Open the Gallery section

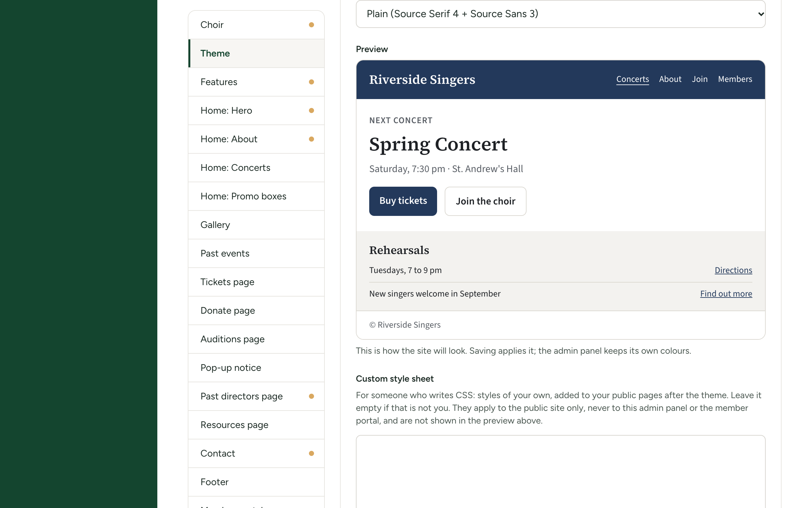click(256, 224)
